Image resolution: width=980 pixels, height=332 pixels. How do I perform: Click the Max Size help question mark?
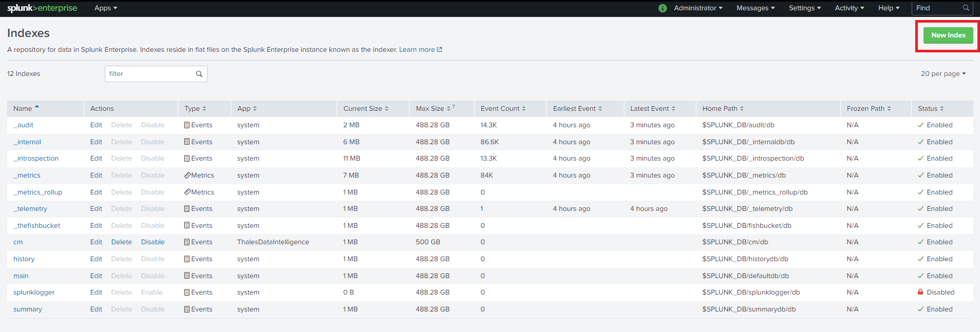[x=454, y=107]
